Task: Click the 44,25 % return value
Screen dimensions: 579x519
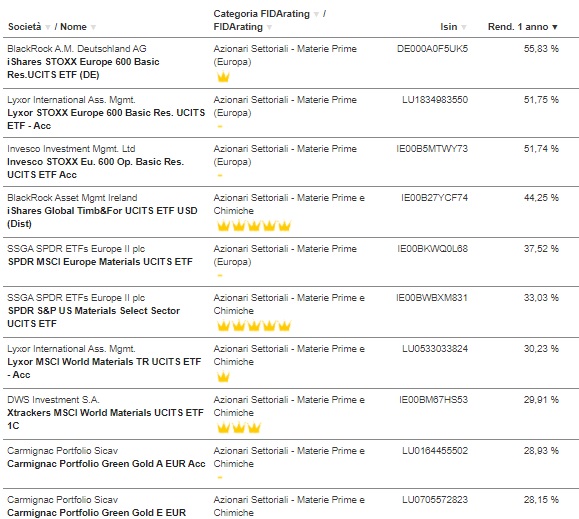Action: pyautogui.click(x=541, y=198)
